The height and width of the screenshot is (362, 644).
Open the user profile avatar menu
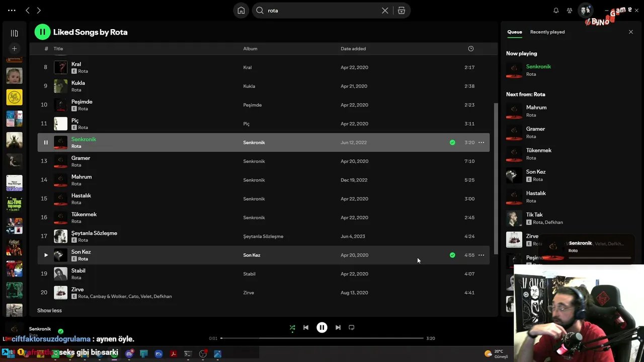(x=586, y=10)
